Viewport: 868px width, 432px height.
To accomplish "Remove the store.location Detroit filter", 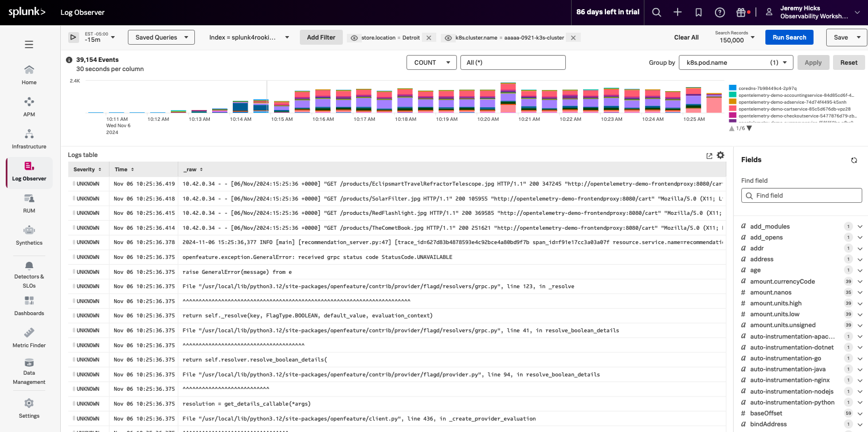I will [428, 38].
